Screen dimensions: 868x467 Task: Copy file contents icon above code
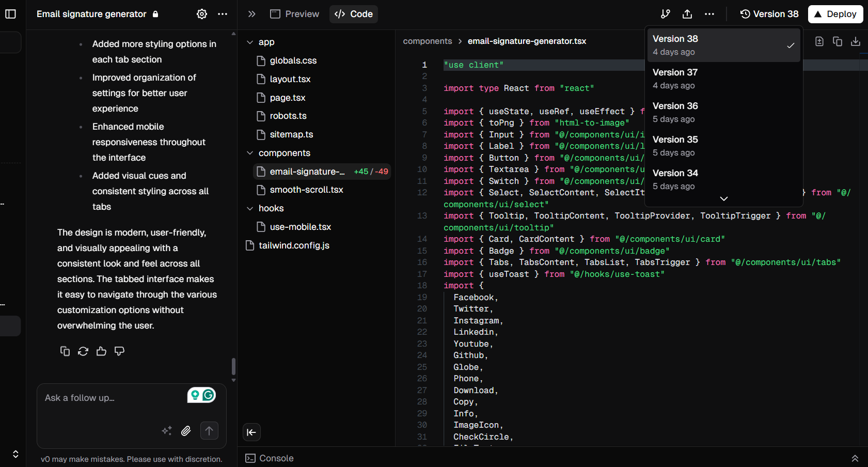pyautogui.click(x=838, y=41)
